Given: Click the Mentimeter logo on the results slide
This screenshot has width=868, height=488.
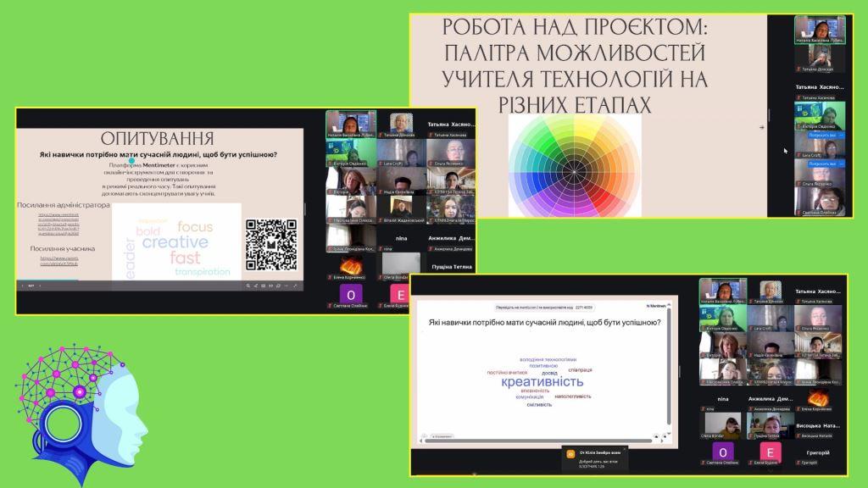Looking at the screenshot, I should [655, 305].
